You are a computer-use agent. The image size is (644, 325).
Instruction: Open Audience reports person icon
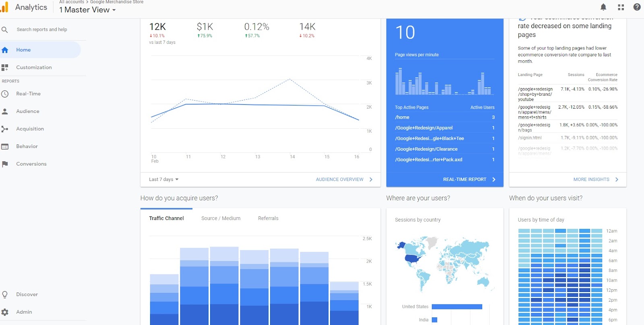point(5,111)
